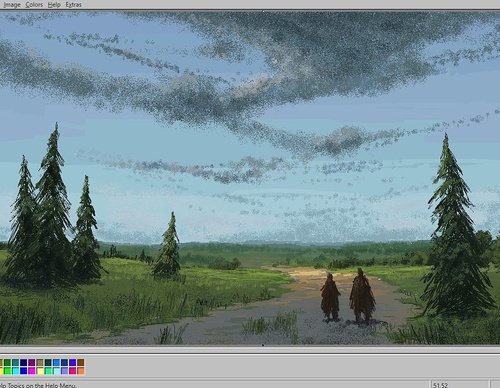The height and width of the screenshot is (388, 500).
Task: Pick the sky blue top-row palette color
Action: pos(56,362)
